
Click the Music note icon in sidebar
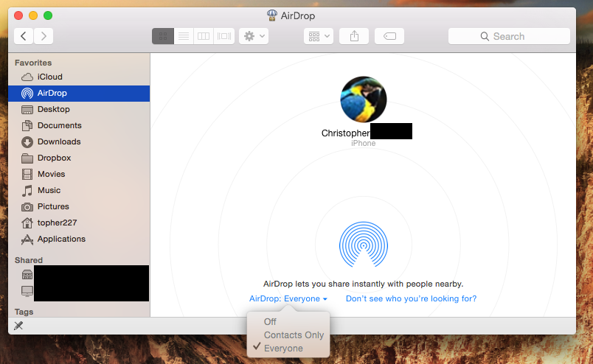27,191
